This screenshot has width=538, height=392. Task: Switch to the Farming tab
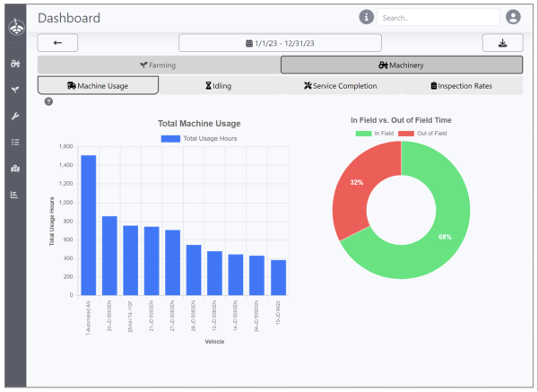pyautogui.click(x=158, y=65)
